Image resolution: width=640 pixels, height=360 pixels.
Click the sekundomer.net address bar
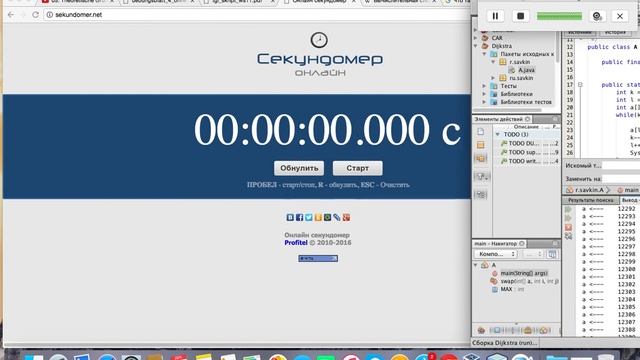[x=257, y=15]
